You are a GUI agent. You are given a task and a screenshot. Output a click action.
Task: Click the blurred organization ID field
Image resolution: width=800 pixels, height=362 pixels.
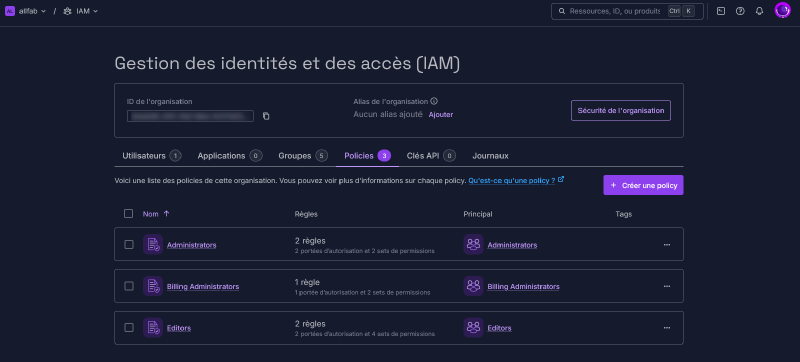(x=190, y=116)
